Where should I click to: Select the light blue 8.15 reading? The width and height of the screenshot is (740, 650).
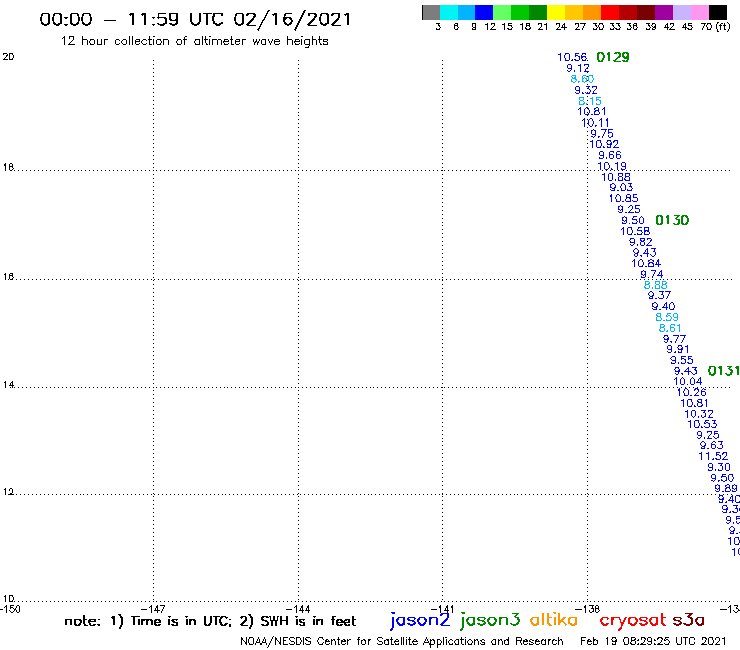pyautogui.click(x=590, y=101)
